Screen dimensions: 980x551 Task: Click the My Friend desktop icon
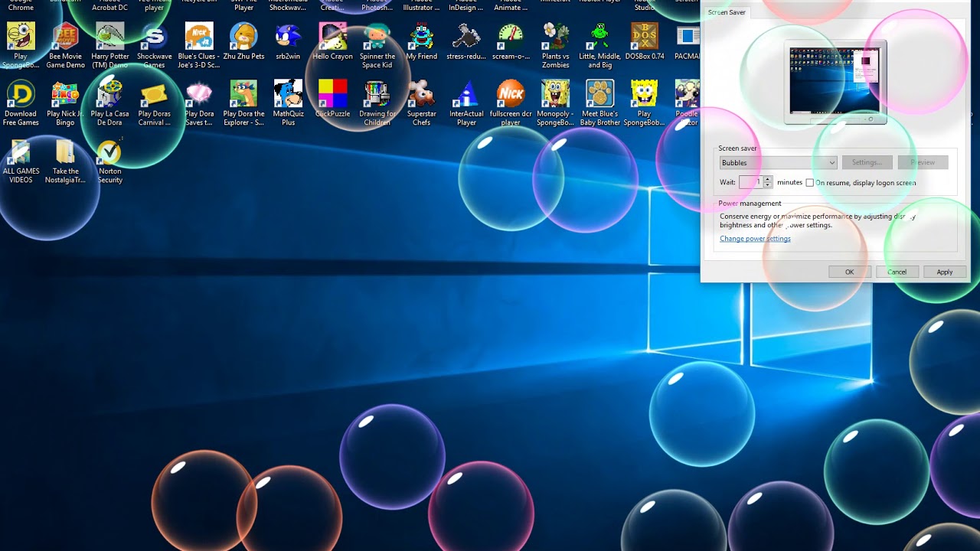(421, 42)
